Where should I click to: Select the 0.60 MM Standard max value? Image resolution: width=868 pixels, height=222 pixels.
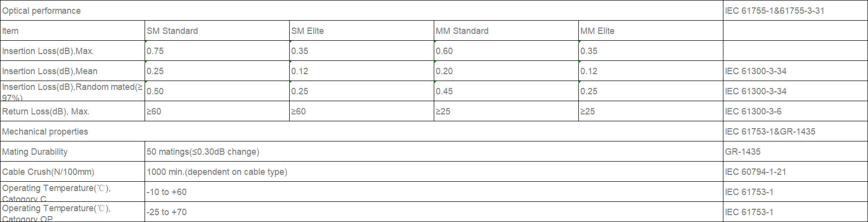[444, 51]
